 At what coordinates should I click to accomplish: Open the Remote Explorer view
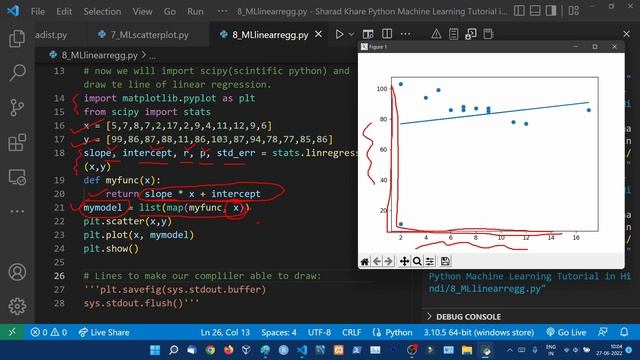coord(17,177)
